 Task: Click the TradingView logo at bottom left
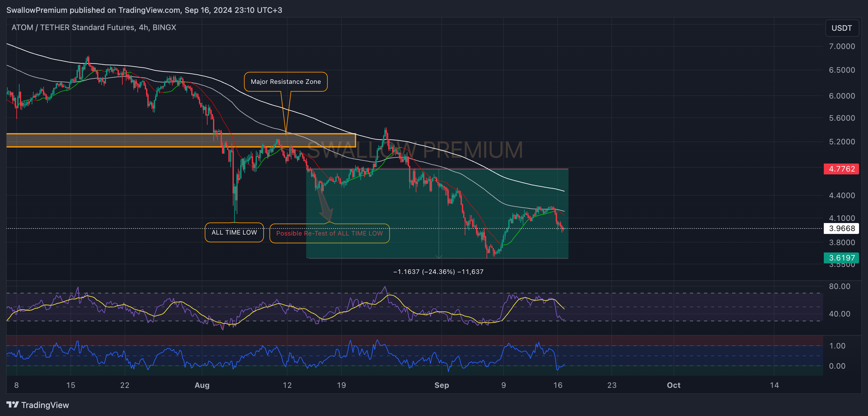(x=38, y=404)
